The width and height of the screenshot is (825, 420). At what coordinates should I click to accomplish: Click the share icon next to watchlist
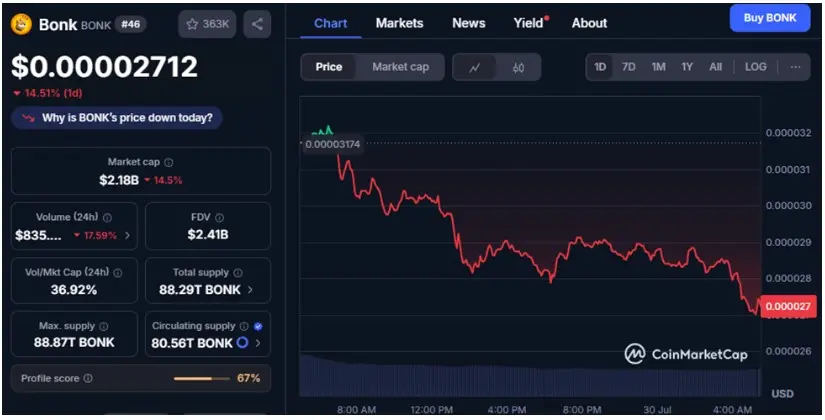257,24
